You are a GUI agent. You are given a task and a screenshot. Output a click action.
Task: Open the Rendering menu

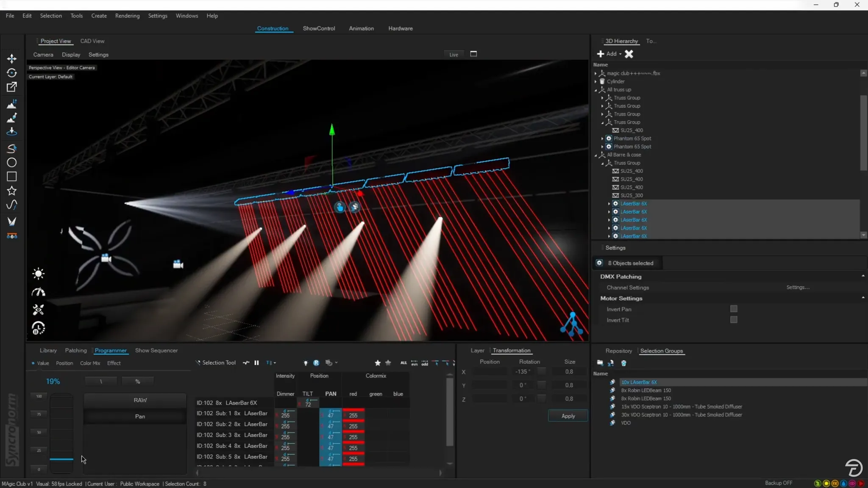127,16
